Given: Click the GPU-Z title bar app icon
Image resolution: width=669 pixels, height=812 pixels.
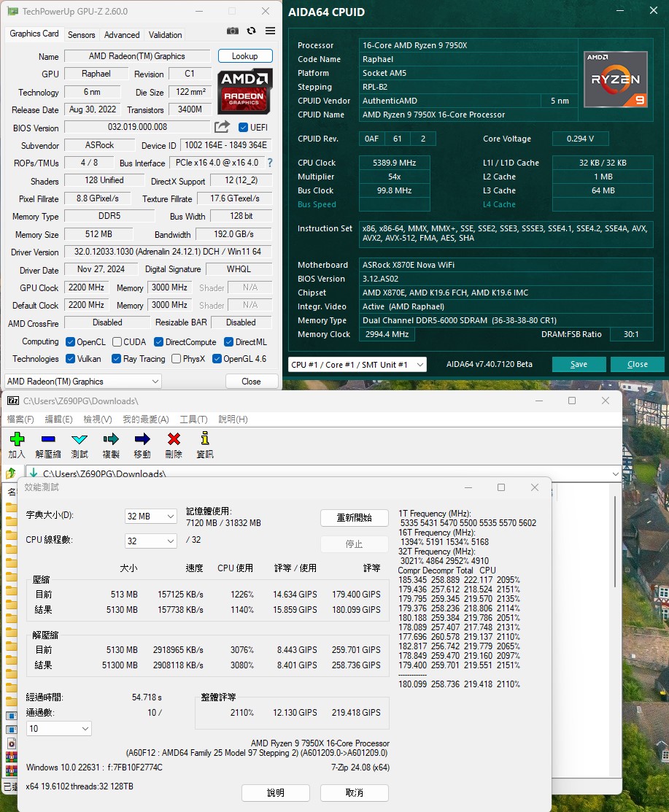Looking at the screenshot, I should [13, 12].
